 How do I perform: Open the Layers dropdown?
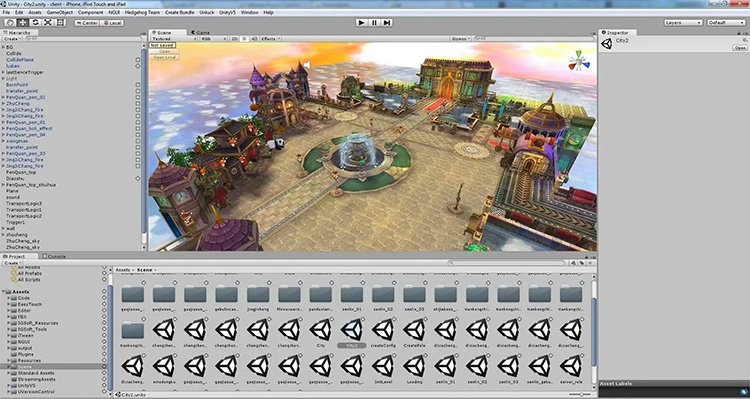click(x=683, y=22)
